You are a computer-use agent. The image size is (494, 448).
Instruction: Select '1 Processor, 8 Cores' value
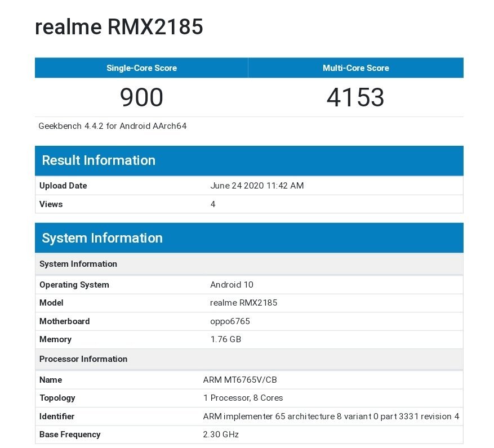tap(243, 398)
